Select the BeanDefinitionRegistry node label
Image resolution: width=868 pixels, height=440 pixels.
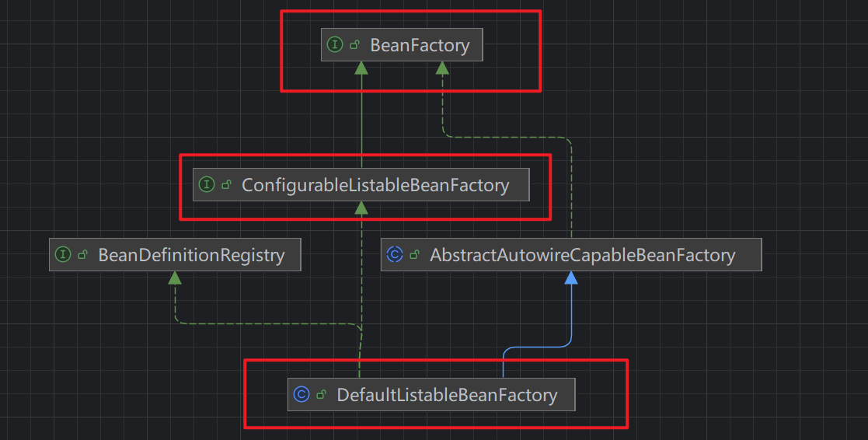[191, 255]
